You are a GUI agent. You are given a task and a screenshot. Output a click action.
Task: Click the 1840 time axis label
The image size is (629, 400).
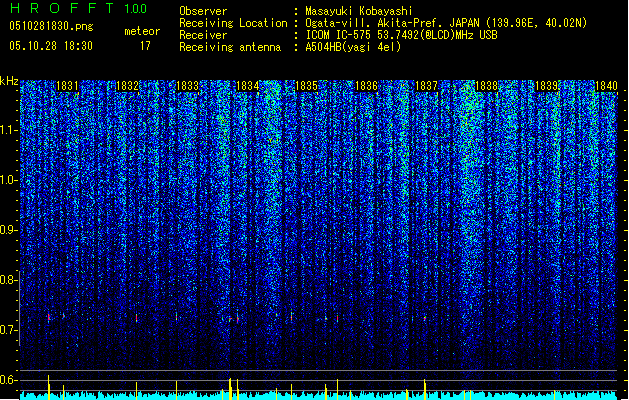tap(606, 86)
